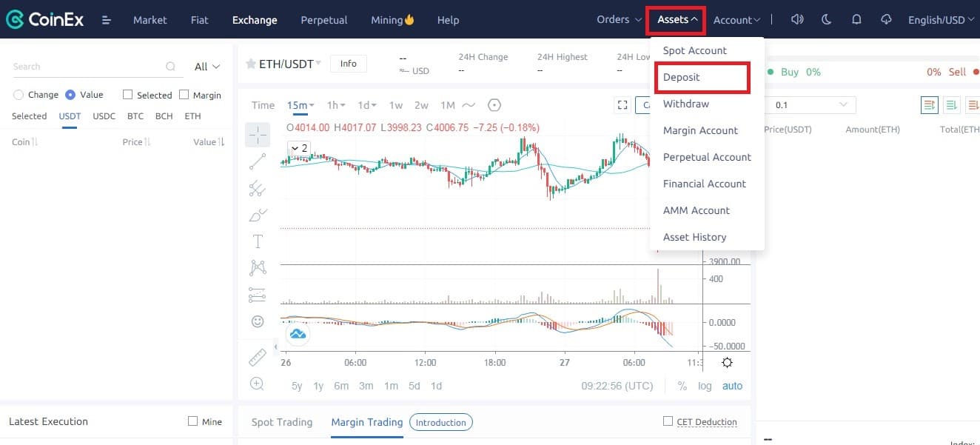980x445 pixels.
Task: Select the trend line drawing tool
Action: coord(258,161)
